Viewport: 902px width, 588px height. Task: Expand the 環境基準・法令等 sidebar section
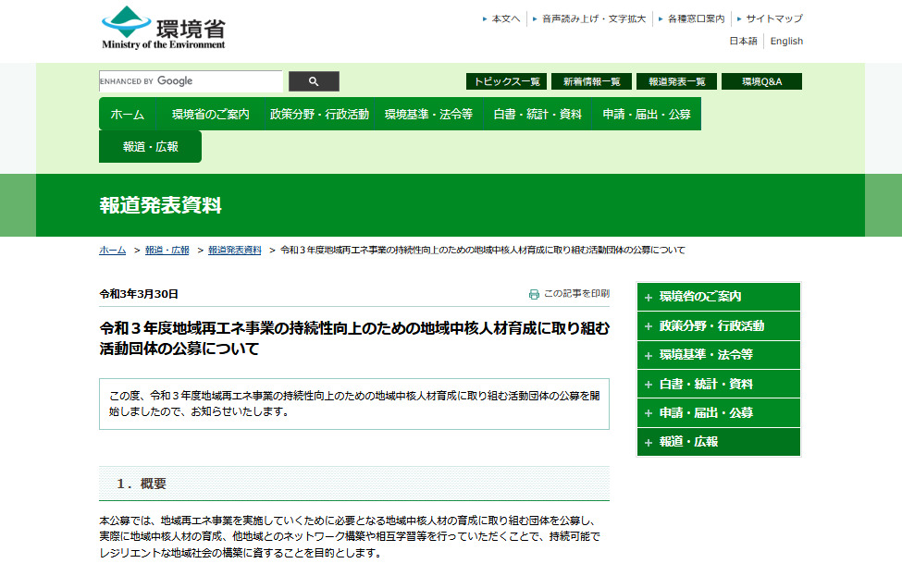pyautogui.click(x=719, y=354)
